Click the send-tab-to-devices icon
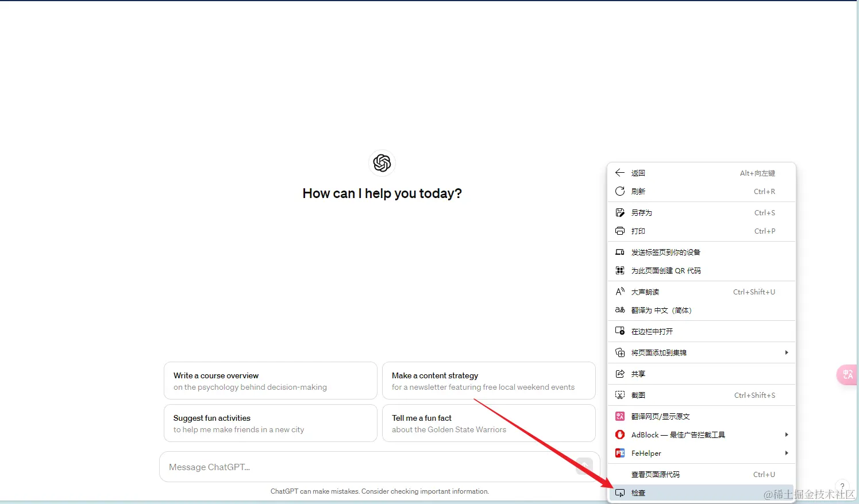 point(620,252)
